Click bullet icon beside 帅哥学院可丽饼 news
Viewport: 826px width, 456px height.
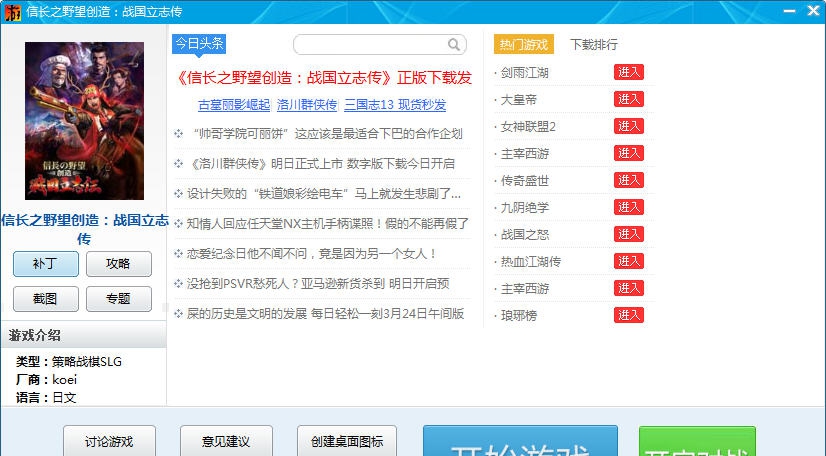(179, 134)
